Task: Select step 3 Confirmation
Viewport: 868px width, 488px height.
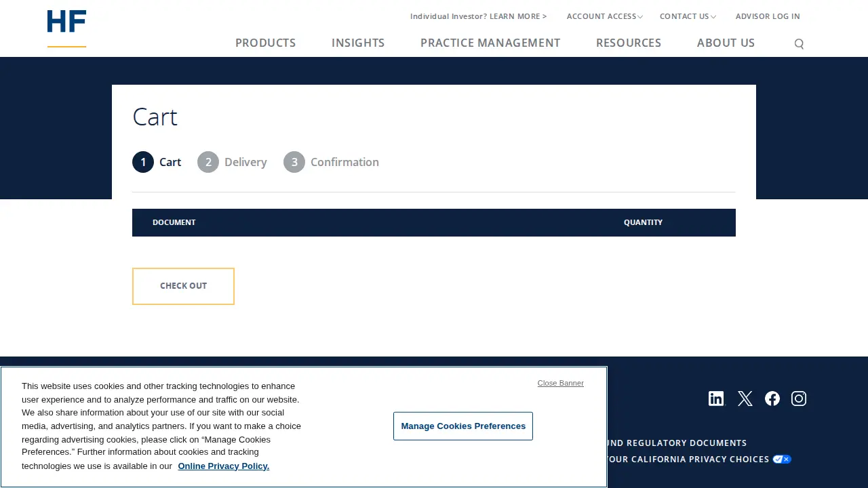Action: pyautogui.click(x=331, y=162)
